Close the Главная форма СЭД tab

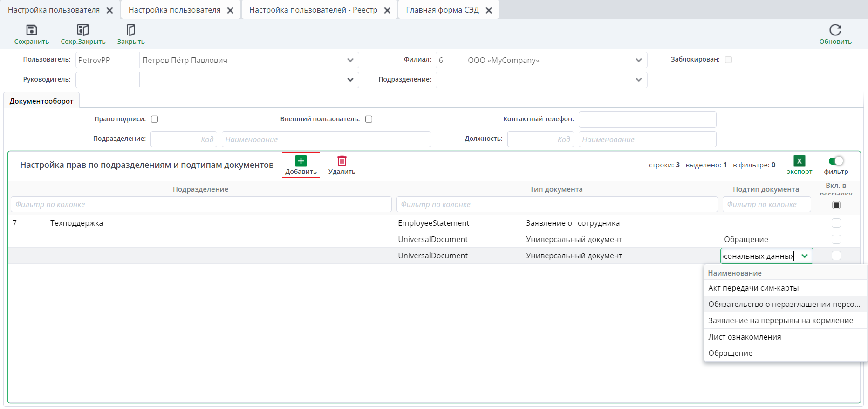point(489,10)
